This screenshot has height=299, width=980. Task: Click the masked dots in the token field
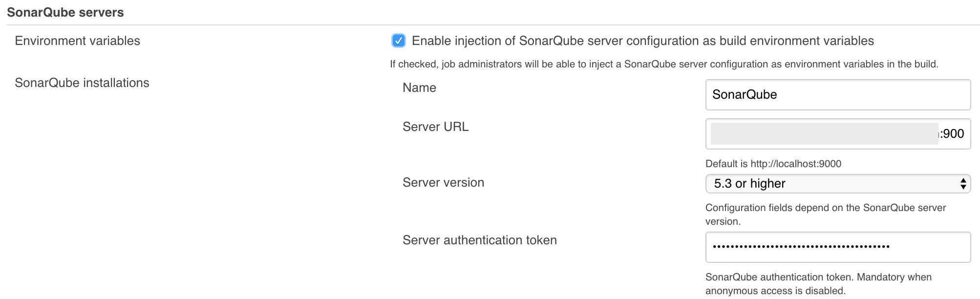(x=801, y=247)
